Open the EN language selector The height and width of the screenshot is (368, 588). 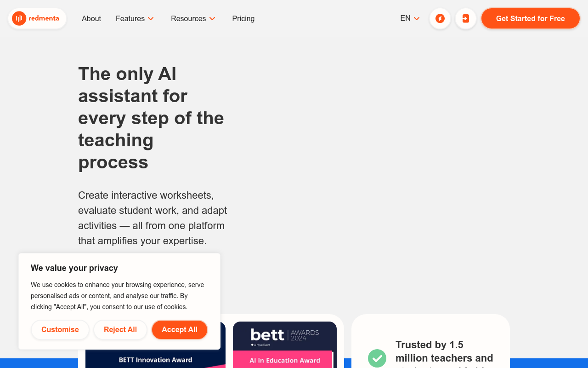410,18
